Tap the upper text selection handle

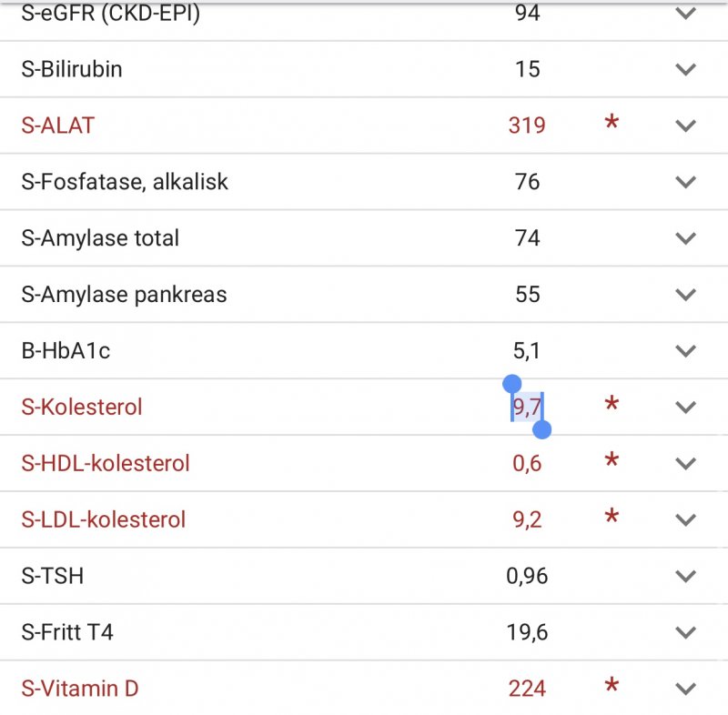511,384
